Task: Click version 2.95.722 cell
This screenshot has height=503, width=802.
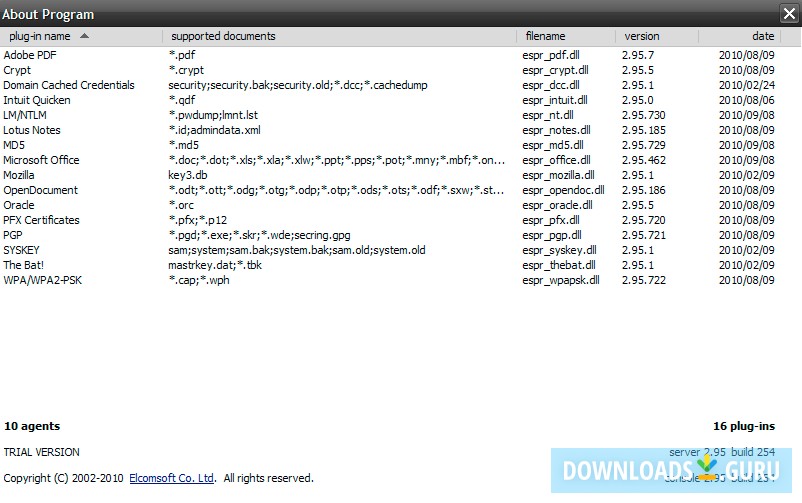Action: (x=643, y=280)
